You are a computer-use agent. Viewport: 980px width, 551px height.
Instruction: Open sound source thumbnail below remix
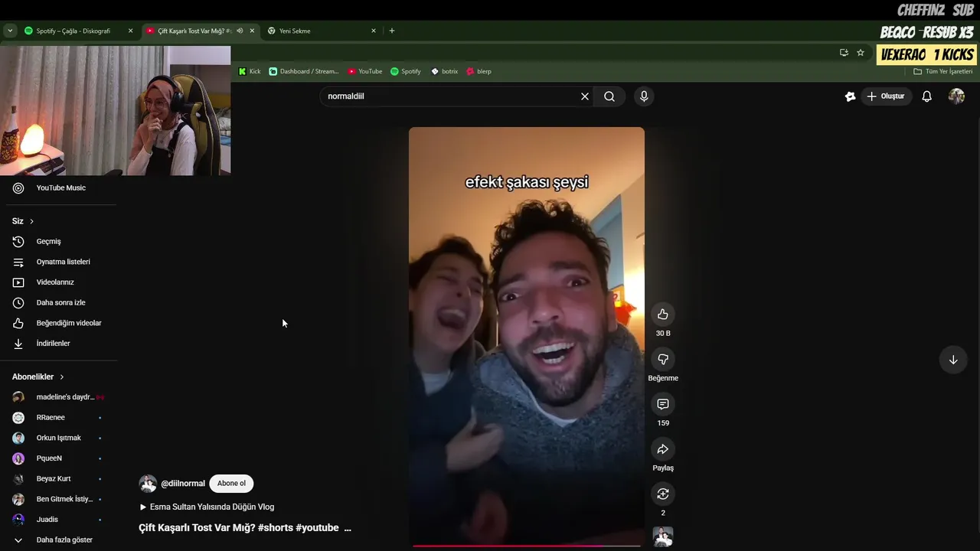click(663, 536)
